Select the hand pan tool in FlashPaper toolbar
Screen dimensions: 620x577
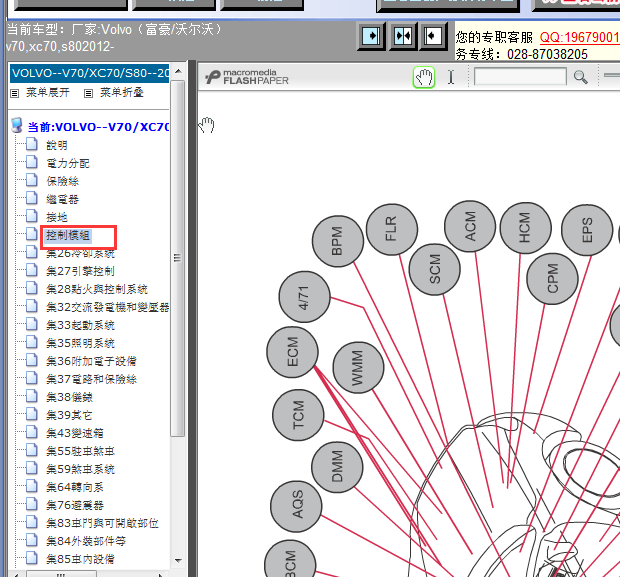coord(424,77)
